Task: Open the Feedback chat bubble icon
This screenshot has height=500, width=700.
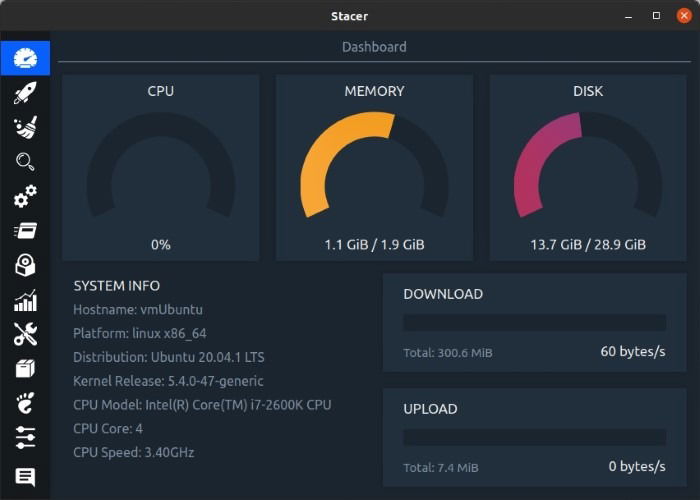Action: pyautogui.click(x=25, y=477)
